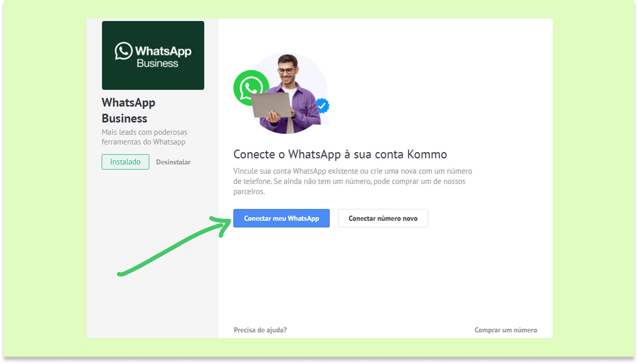The width and height of the screenshot is (638, 364).
Task: Click the WhatsApp Business sidebar title
Action: coord(128,110)
